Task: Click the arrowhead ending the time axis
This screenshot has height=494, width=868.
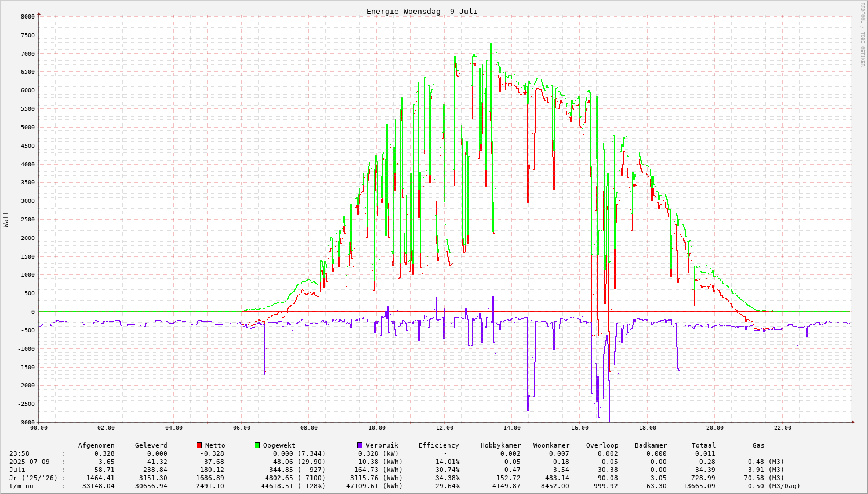Action: 852,422
